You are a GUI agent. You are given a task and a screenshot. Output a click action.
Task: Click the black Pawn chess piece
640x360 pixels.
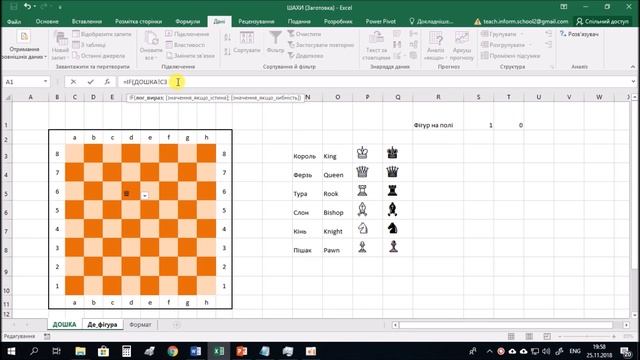tap(393, 247)
